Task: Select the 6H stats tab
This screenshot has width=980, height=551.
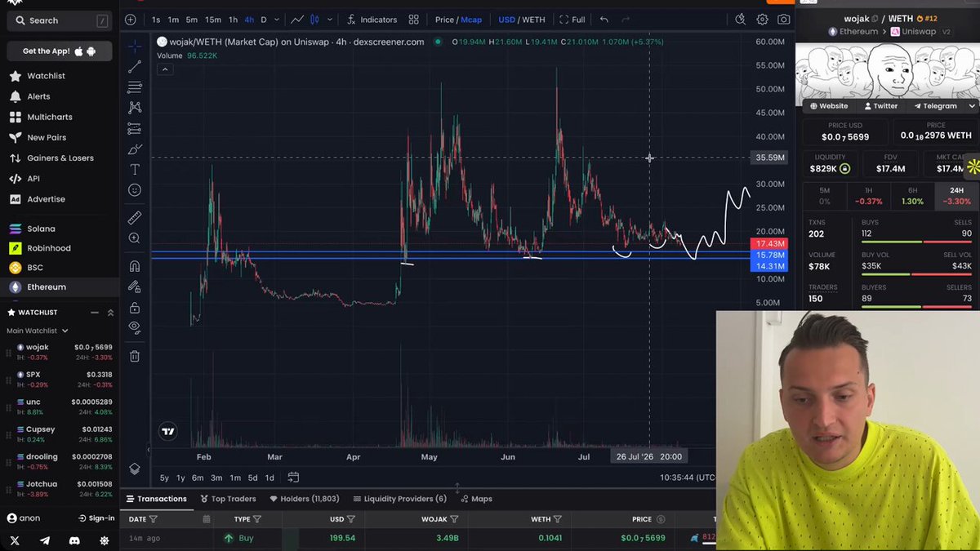Action: [x=912, y=196]
